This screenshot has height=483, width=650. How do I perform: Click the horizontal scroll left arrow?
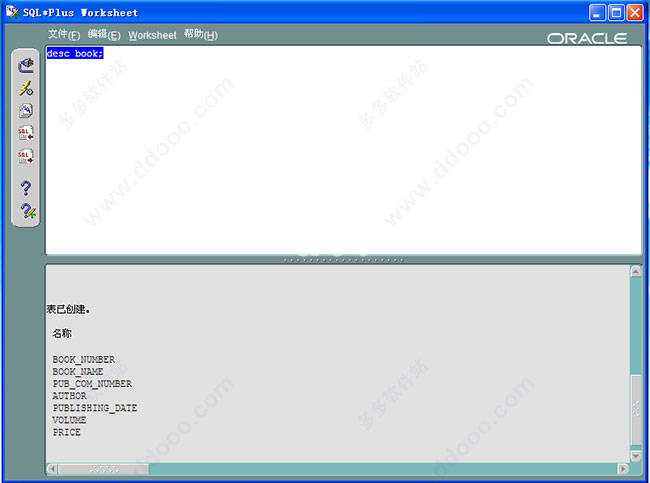(52, 469)
